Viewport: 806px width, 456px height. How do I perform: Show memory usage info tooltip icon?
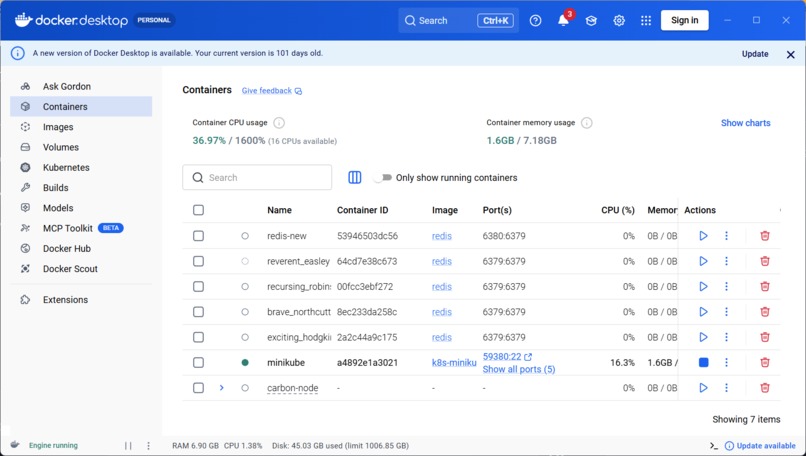[x=587, y=123]
